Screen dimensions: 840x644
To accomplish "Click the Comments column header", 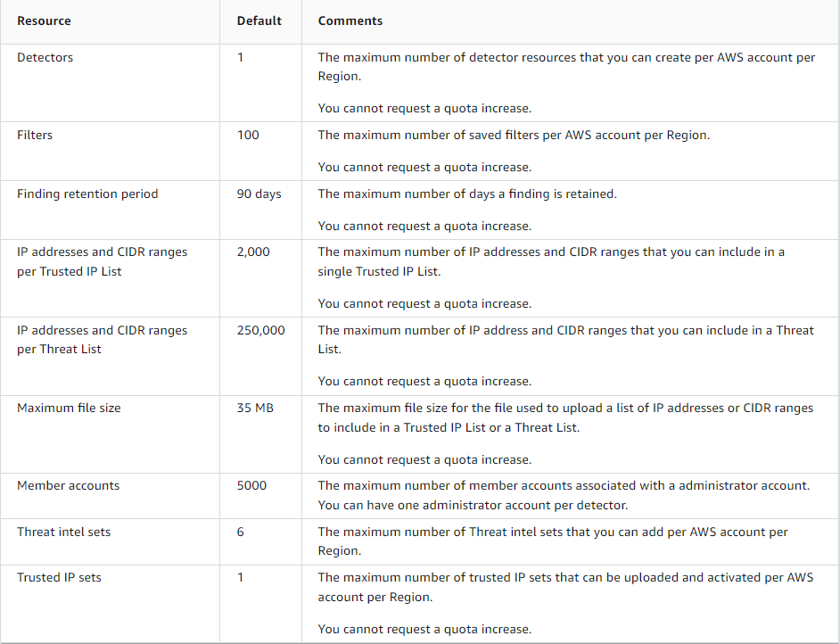I will tap(350, 21).
